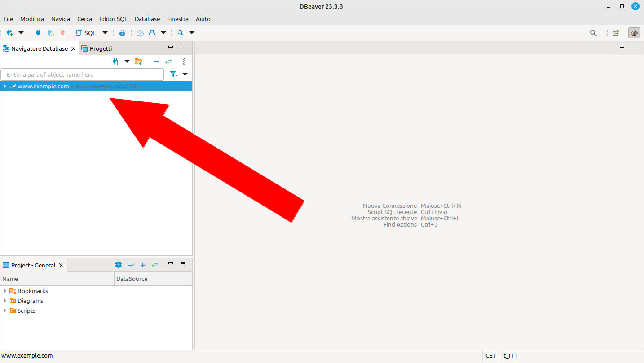Click the gray magnifier quick search icon at top right
Viewport: 644px width, 363px height.
(x=593, y=33)
